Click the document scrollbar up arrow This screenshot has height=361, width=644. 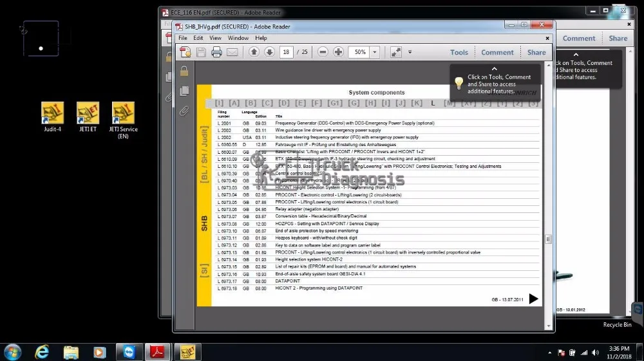coord(548,65)
